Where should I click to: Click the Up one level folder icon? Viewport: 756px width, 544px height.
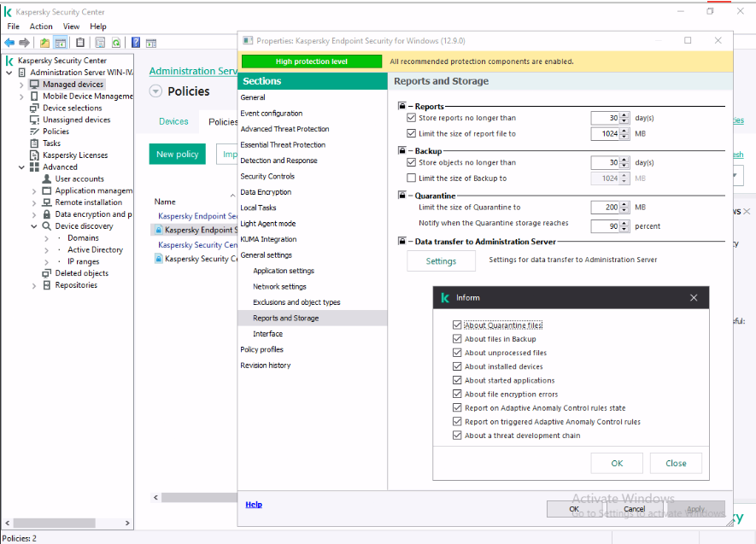44,43
